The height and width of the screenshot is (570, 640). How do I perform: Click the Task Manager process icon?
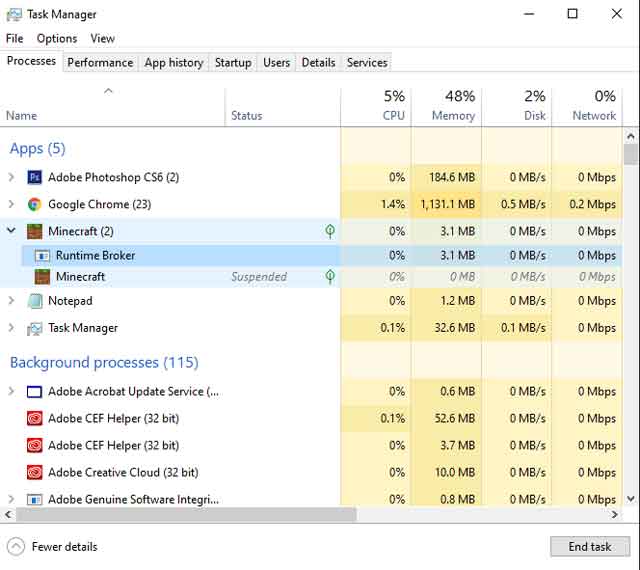tap(34, 328)
